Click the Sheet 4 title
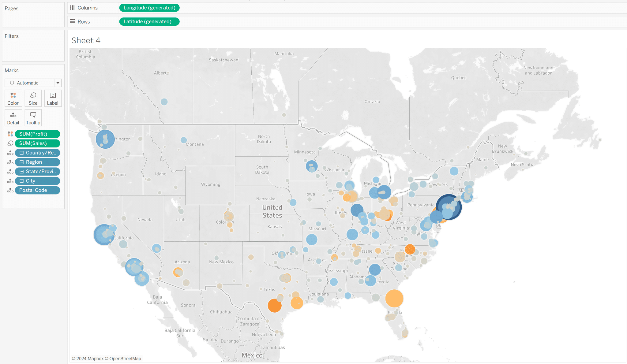This screenshot has height=364, width=627. (85, 40)
